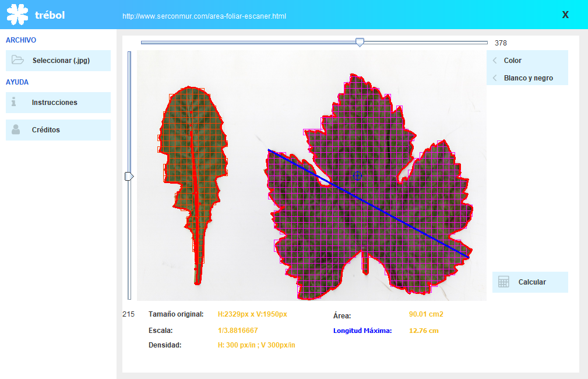This screenshot has width=588, height=379.
Task: Click the AYUDA section heading
Action: [17, 82]
